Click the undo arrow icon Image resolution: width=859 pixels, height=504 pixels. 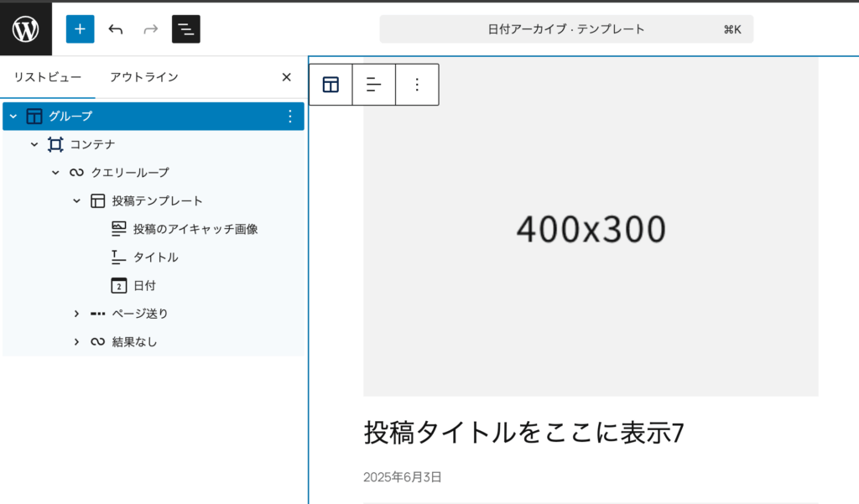click(x=116, y=29)
